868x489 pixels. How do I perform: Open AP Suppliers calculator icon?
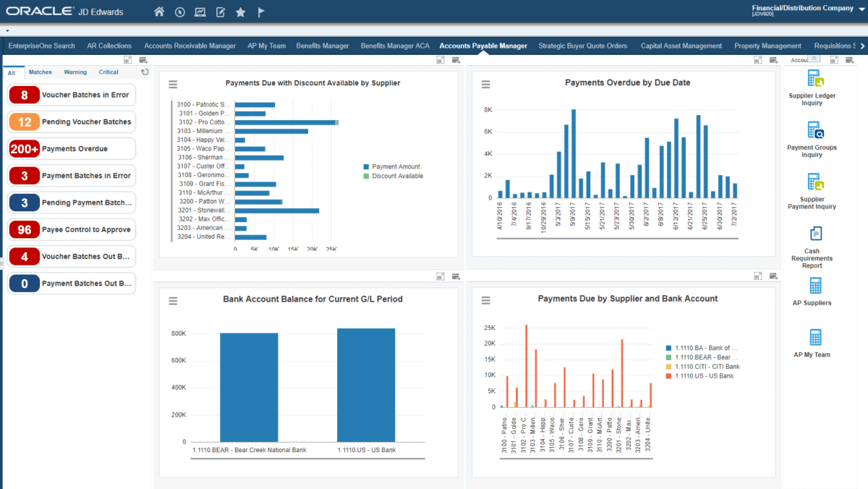pos(815,285)
